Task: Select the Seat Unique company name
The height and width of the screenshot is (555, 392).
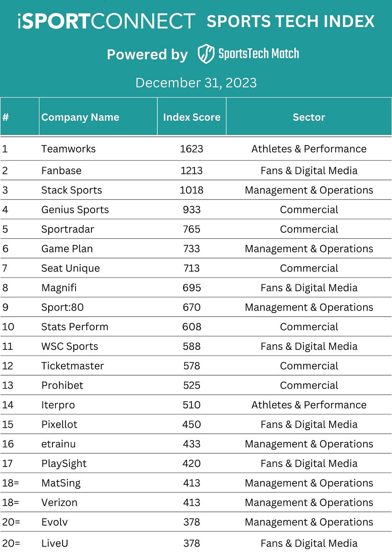Action: (70, 268)
